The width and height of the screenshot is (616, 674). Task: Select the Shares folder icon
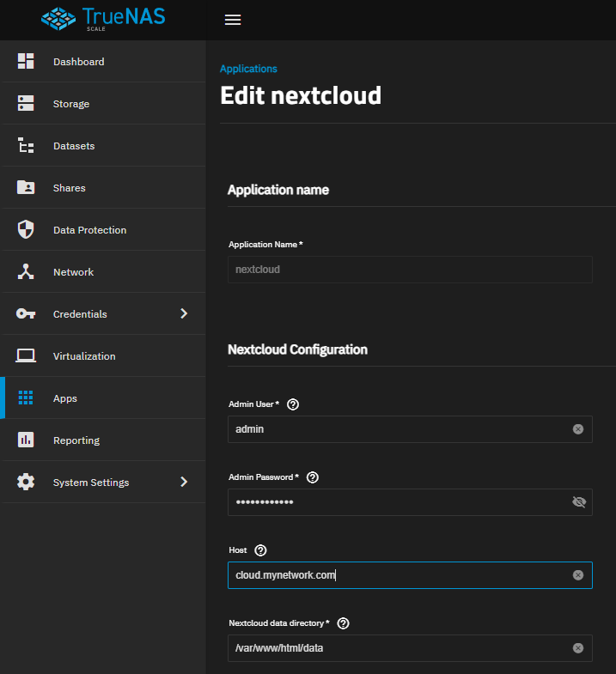coord(26,187)
